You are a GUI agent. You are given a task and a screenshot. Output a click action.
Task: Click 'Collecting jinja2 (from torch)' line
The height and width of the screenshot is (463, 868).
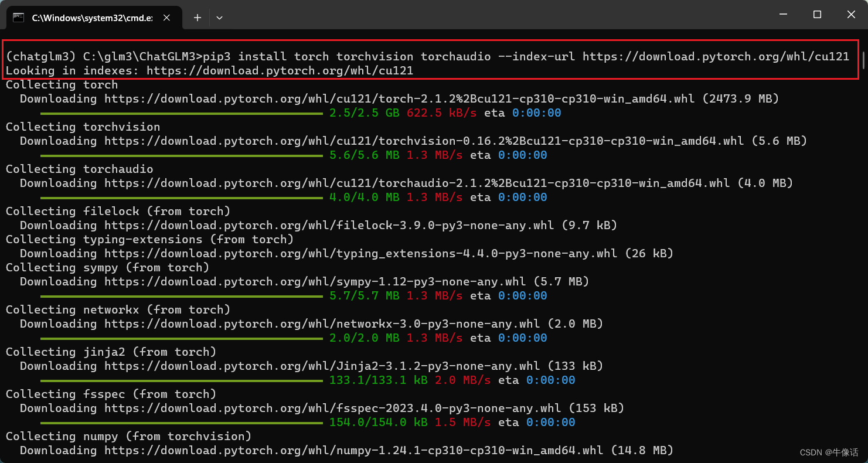(111, 352)
